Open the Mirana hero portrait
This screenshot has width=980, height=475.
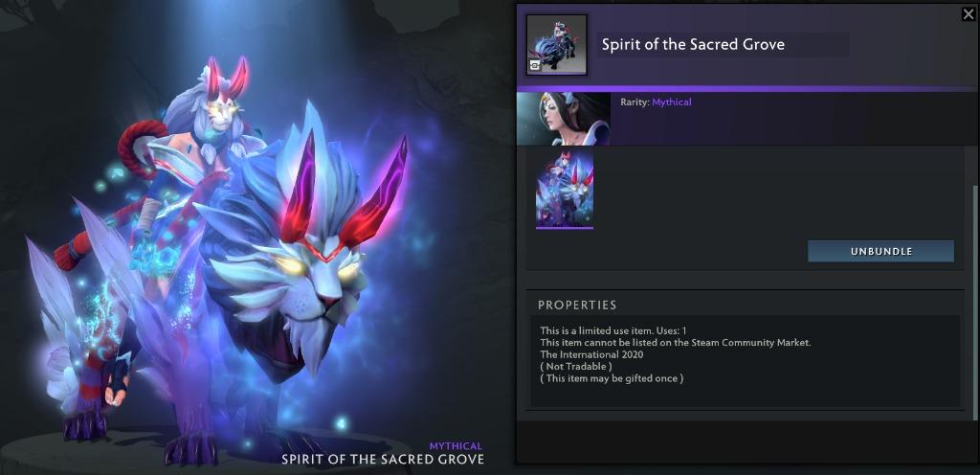pyautogui.click(x=563, y=119)
